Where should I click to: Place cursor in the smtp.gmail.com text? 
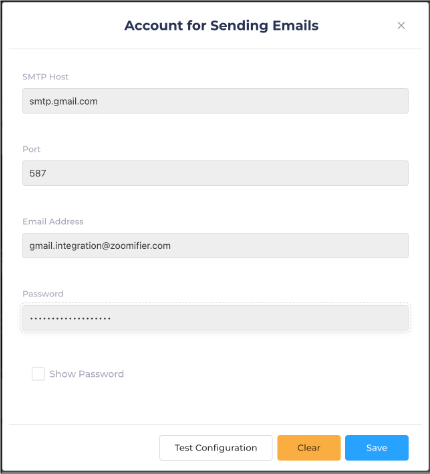(x=63, y=101)
